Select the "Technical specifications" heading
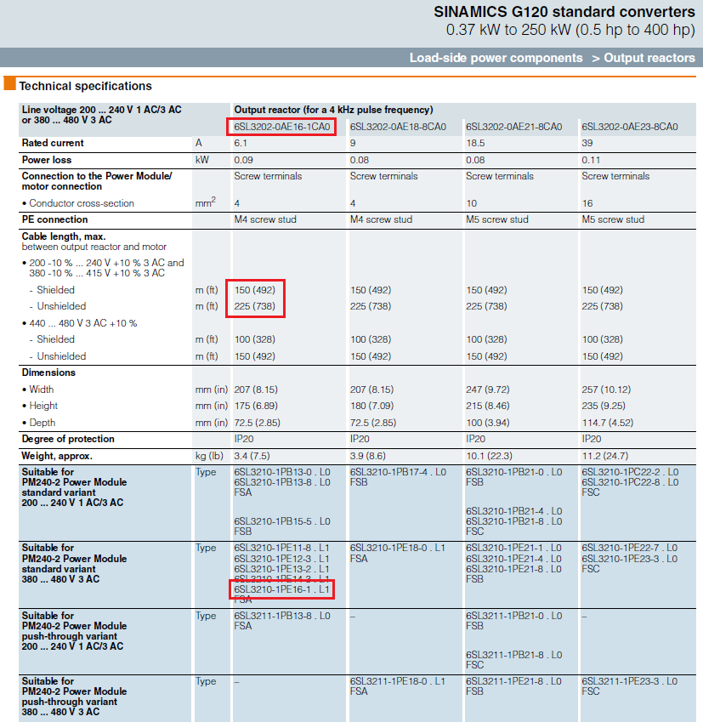 (85, 86)
